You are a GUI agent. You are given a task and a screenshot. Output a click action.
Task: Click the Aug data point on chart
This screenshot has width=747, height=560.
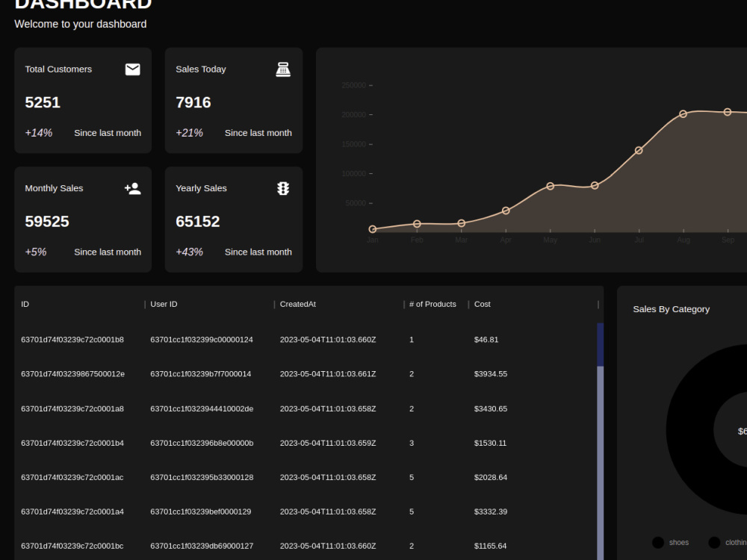click(x=684, y=113)
